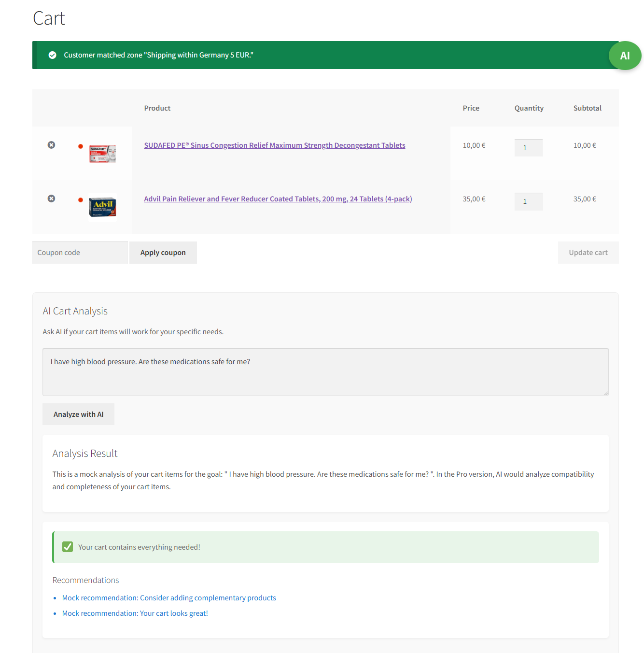Click SUDAFED price 10,00 € cell
The height and width of the screenshot is (653, 644).
[x=474, y=145]
